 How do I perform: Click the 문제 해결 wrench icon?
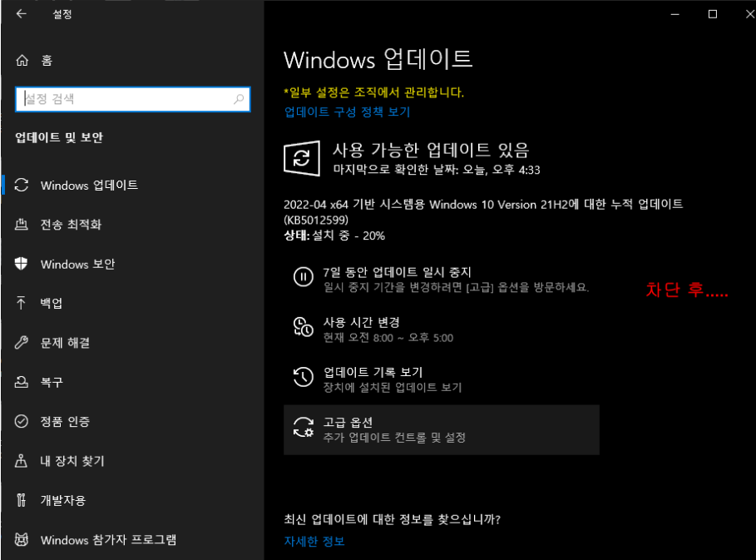coord(22,343)
